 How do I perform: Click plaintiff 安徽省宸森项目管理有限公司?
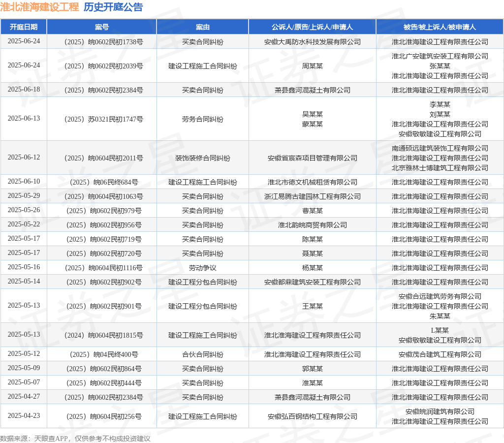click(312, 158)
